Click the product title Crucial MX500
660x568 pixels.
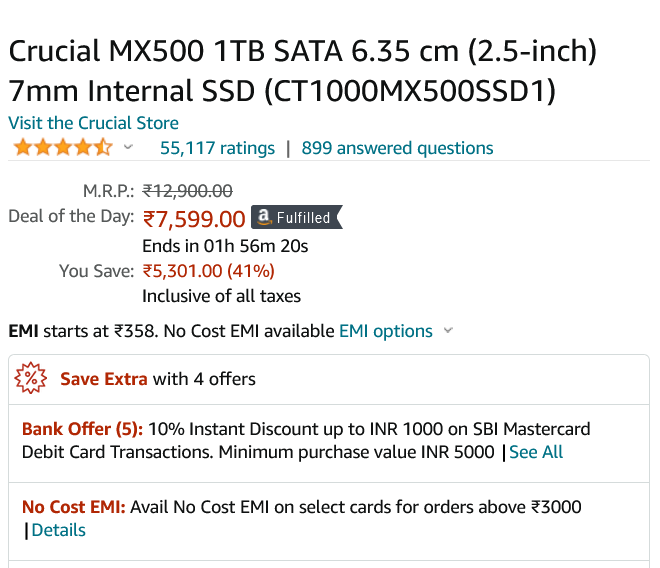(x=303, y=71)
